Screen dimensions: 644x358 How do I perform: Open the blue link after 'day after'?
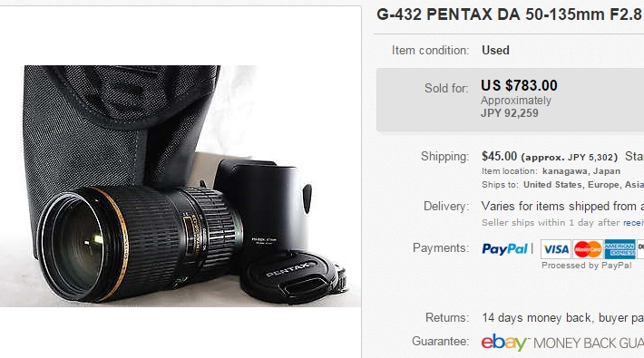633,223
